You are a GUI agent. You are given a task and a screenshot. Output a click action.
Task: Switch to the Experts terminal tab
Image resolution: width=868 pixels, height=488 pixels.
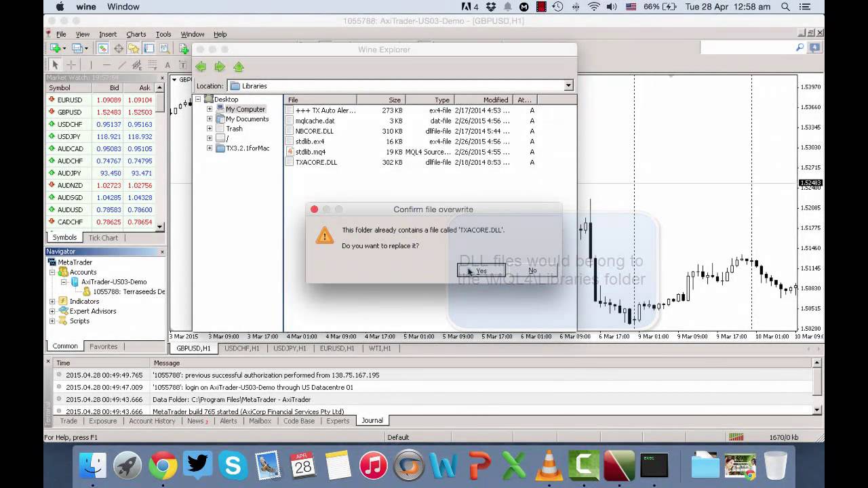[338, 421]
